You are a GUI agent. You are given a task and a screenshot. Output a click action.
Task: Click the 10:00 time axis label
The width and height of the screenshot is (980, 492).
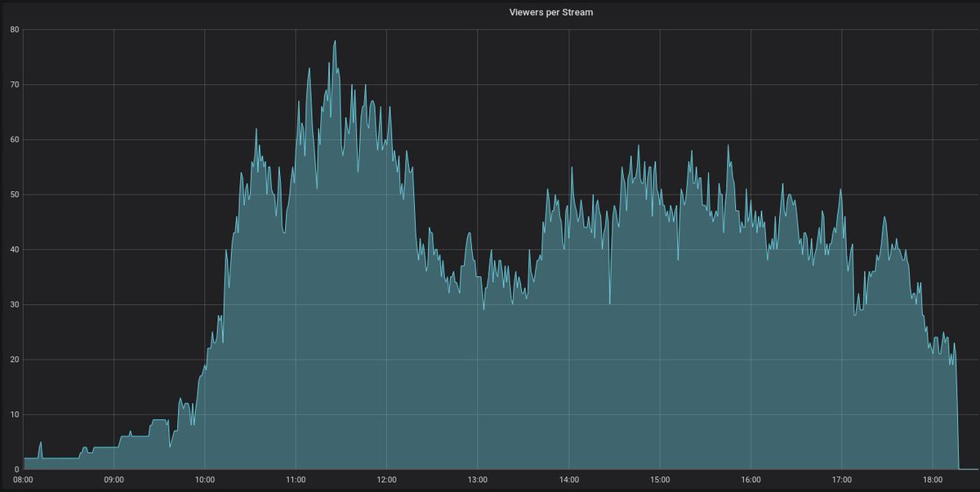pyautogui.click(x=205, y=480)
